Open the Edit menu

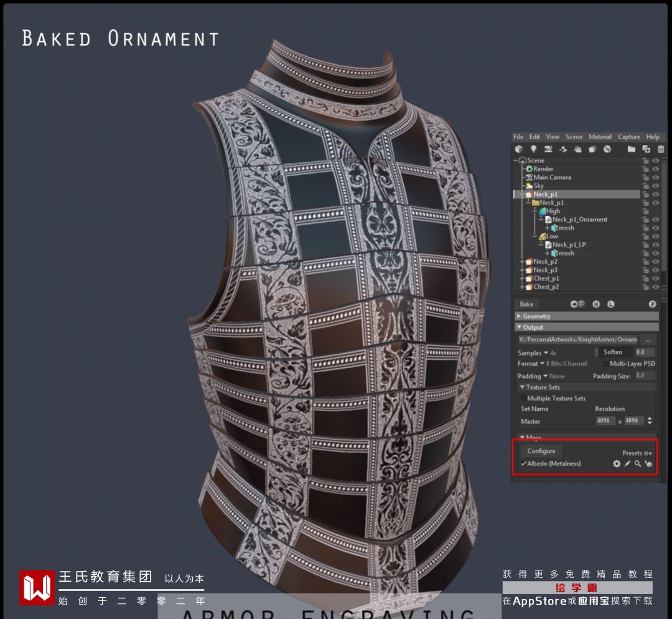534,137
